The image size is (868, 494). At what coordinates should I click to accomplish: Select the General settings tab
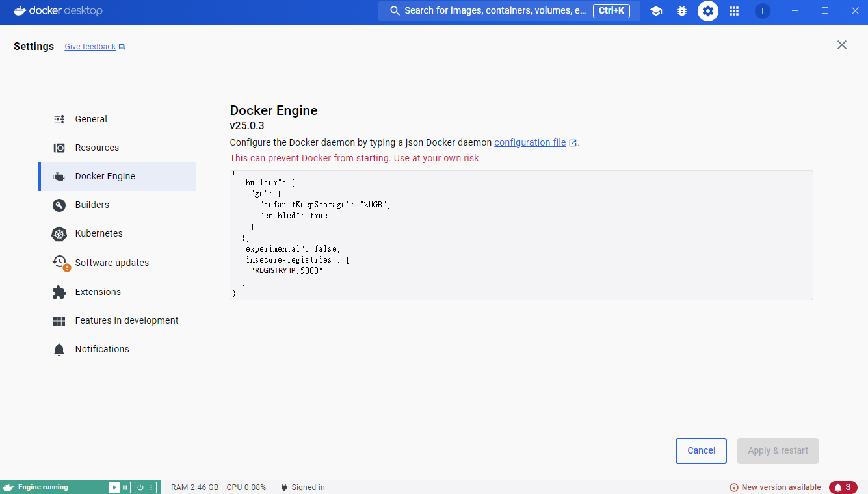[x=117, y=119]
